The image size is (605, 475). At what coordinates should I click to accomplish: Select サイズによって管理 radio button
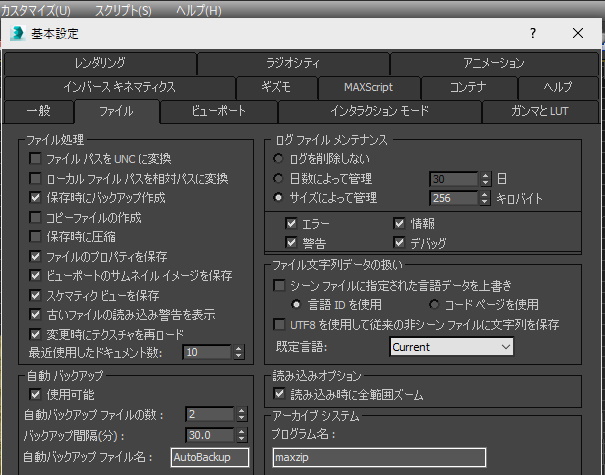point(278,198)
